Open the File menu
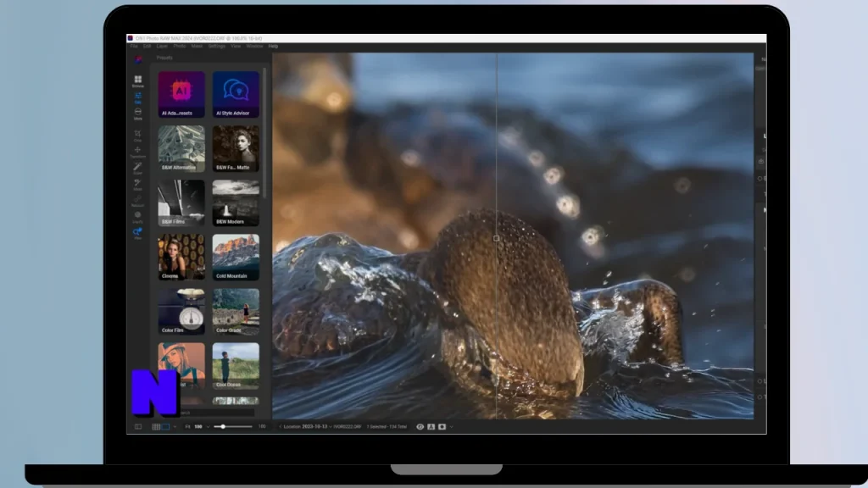868x488 pixels. click(x=134, y=47)
